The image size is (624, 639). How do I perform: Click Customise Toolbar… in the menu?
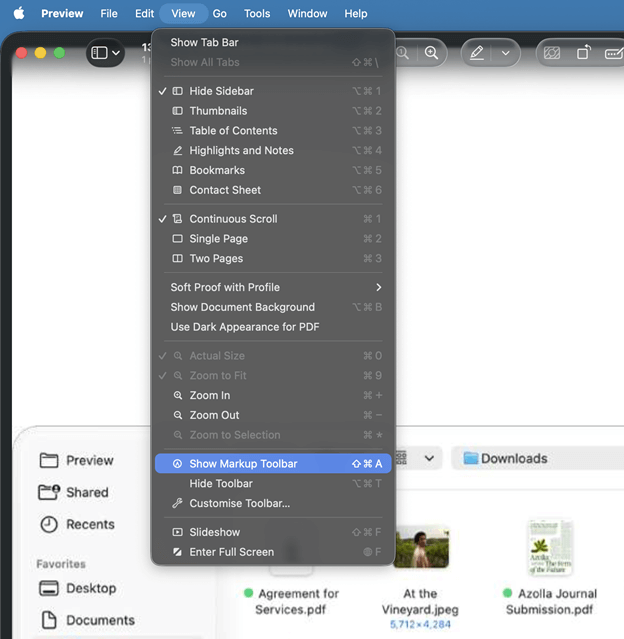239,503
